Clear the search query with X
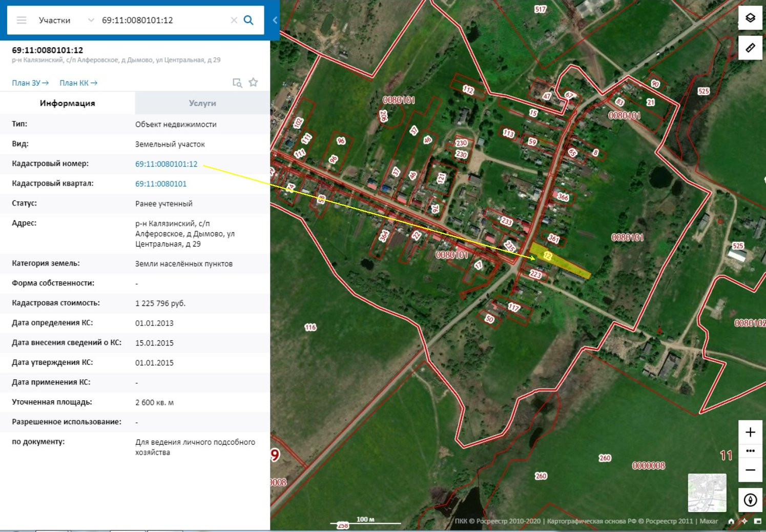Screen dimensions: 766x532 pos(234,20)
